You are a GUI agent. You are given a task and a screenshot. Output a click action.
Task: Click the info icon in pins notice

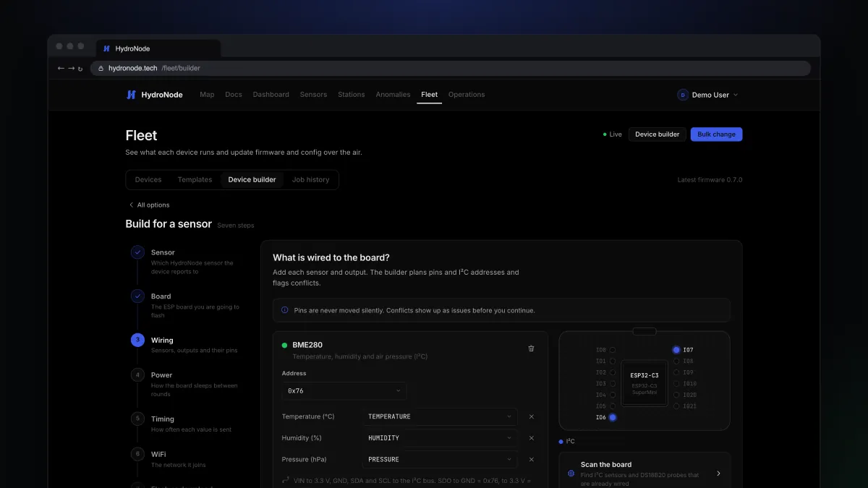285,310
